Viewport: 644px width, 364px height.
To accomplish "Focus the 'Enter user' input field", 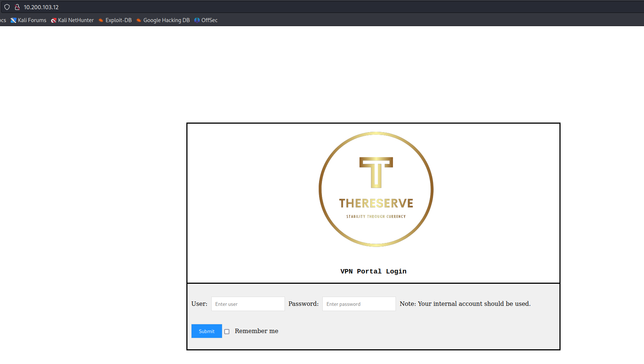I will pyautogui.click(x=248, y=304).
